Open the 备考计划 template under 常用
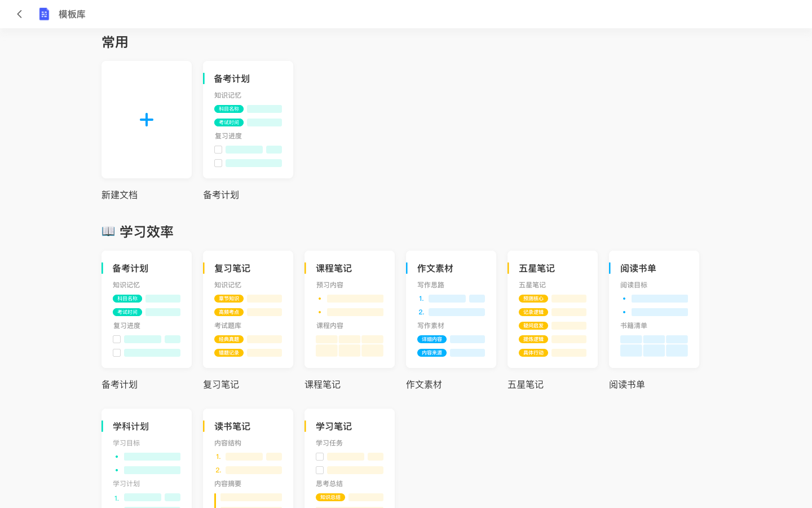The image size is (812, 508). point(248,120)
